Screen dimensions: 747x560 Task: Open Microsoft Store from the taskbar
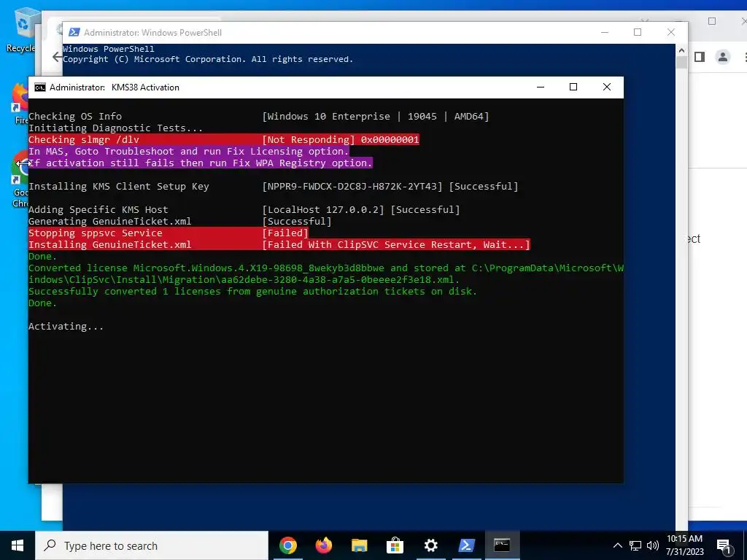(395, 545)
